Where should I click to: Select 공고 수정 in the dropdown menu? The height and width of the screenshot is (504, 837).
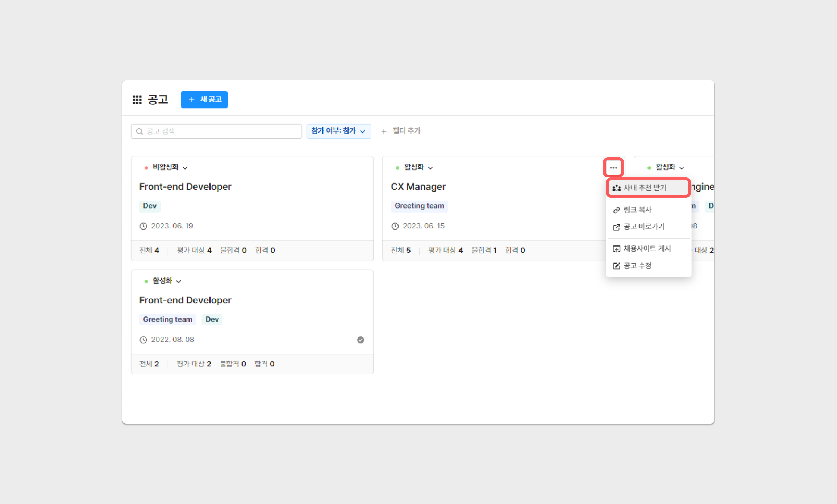tap(637, 266)
